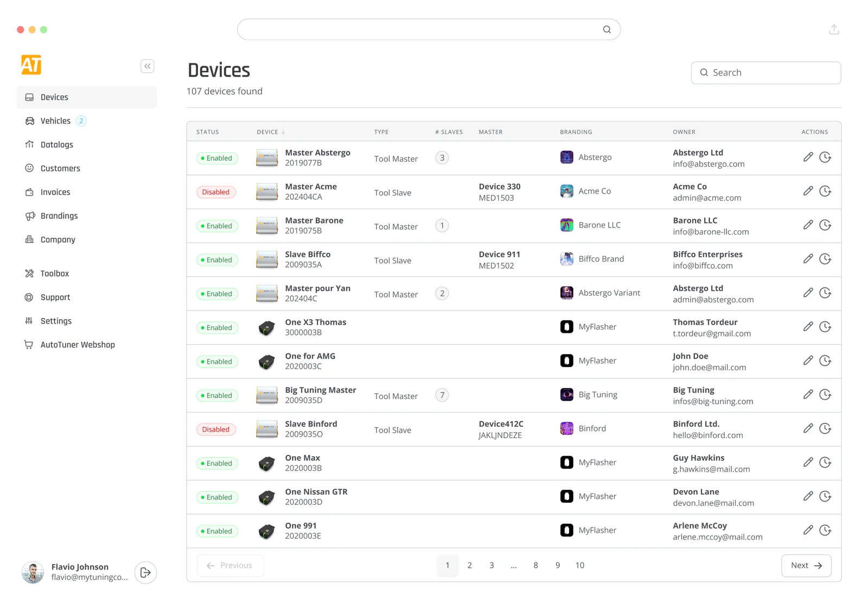Jump to page 3 in pagination

pyautogui.click(x=492, y=566)
